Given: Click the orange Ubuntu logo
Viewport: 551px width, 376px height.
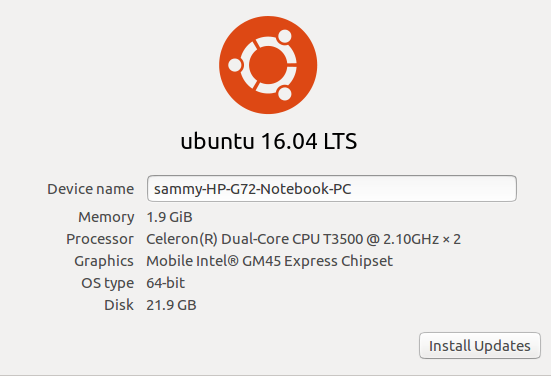Looking at the screenshot, I should (x=268, y=65).
